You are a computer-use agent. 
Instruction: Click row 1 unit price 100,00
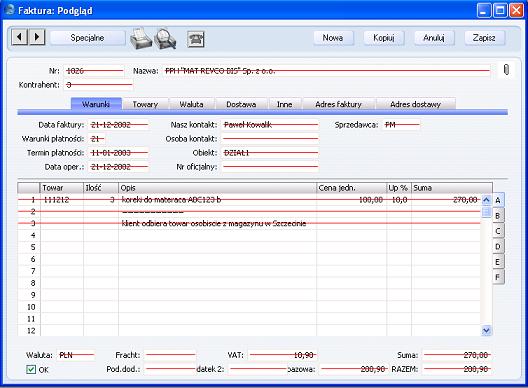pyautogui.click(x=371, y=200)
